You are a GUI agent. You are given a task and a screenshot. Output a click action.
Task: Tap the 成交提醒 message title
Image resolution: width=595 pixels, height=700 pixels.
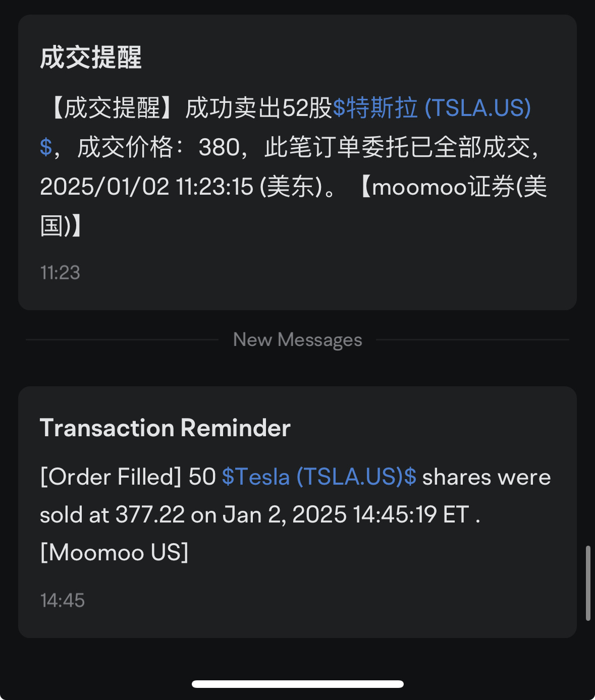point(91,57)
